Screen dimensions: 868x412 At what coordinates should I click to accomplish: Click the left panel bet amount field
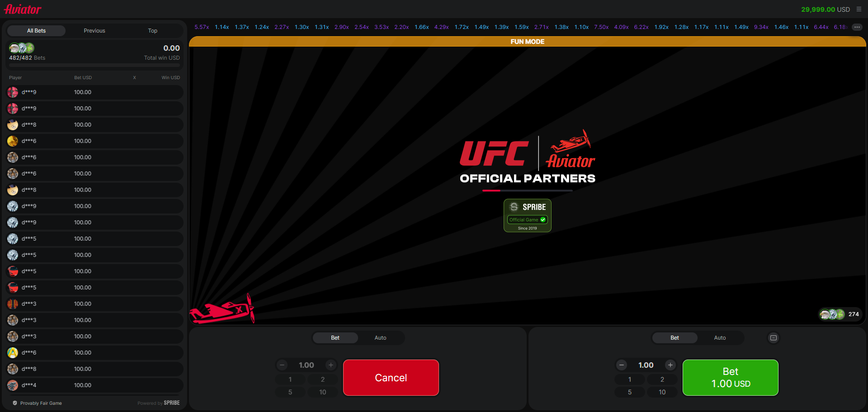click(307, 365)
